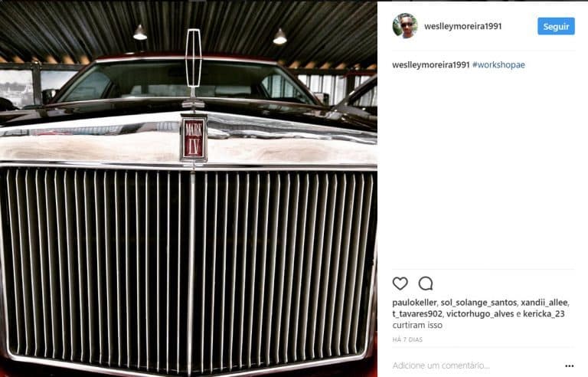
Task: Select the Mark IV badge in the photo
Action: click(194, 137)
